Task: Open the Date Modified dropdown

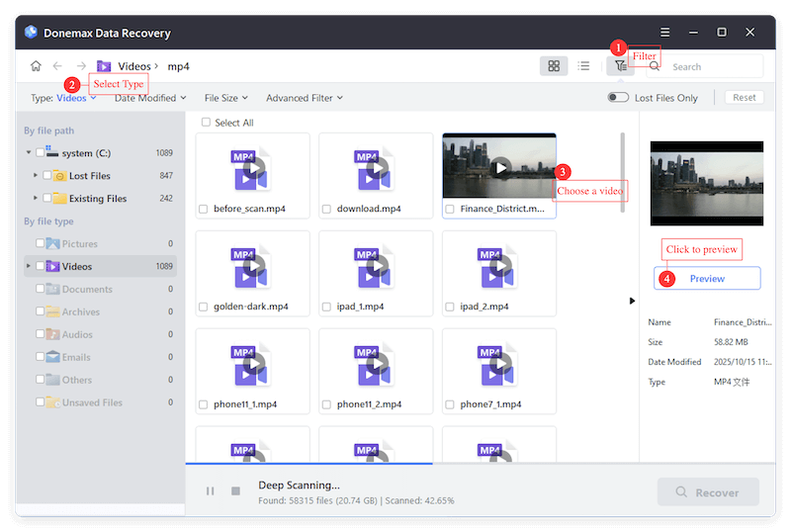Action: 150,98
